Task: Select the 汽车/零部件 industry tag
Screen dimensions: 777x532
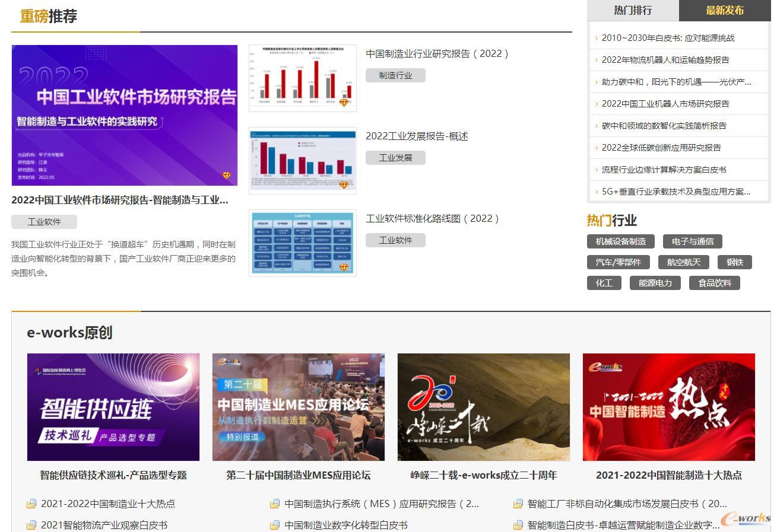Action: (x=619, y=262)
